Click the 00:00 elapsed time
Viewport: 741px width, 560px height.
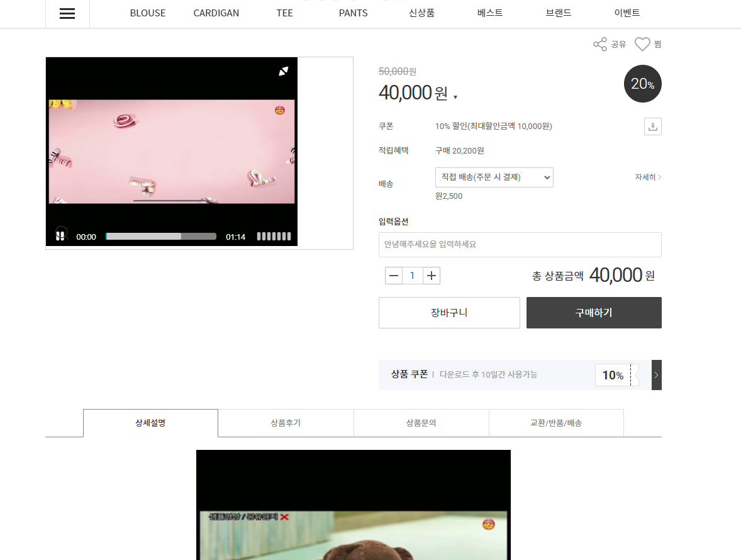(86, 237)
